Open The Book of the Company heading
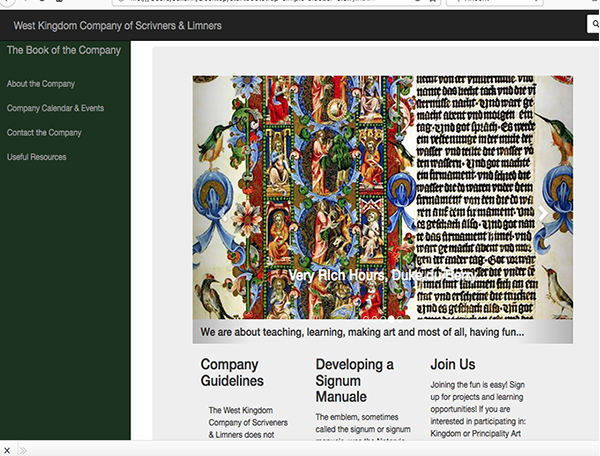600x456 pixels. 64,50
